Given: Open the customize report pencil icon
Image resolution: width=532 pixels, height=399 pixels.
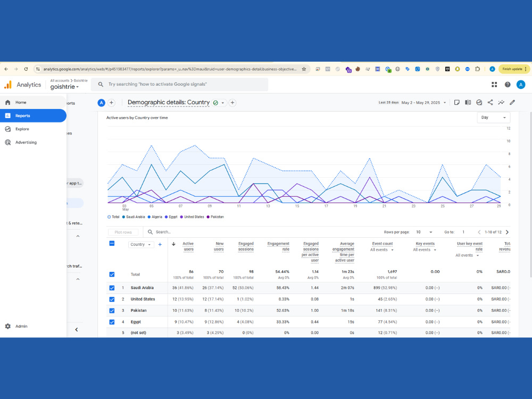Looking at the screenshot, I should 512,102.
